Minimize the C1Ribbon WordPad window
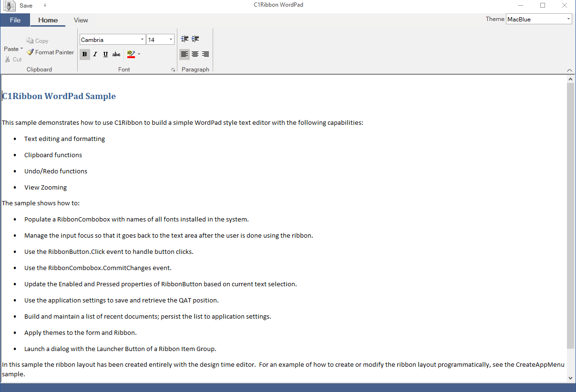This screenshot has width=576, height=392. coord(520,5)
